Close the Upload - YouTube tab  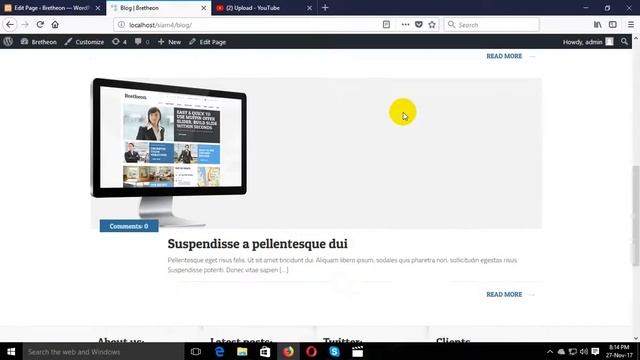coord(309,8)
